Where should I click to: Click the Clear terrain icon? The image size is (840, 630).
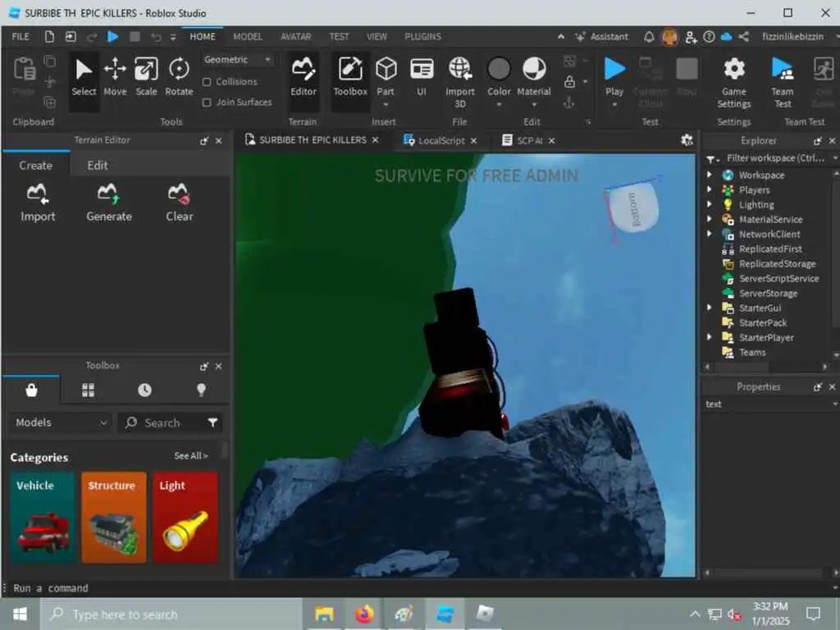[x=179, y=203]
